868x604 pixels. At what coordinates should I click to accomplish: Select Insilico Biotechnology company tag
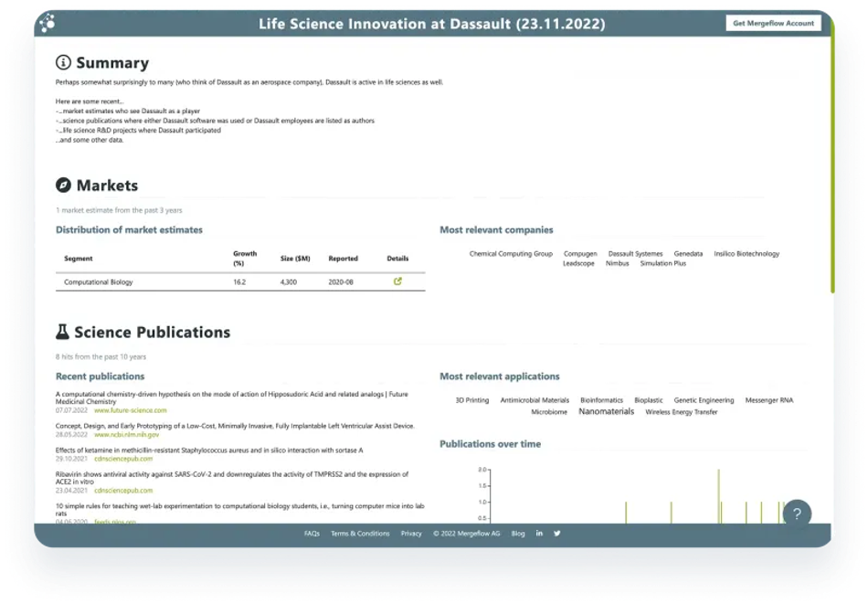click(746, 253)
